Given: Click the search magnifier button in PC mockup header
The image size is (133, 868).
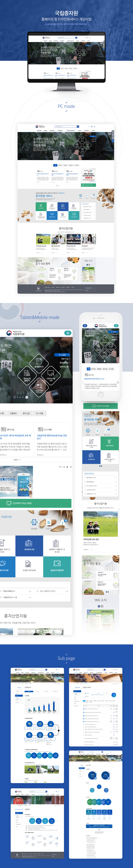Looking at the screenshot, I should pos(78,127).
